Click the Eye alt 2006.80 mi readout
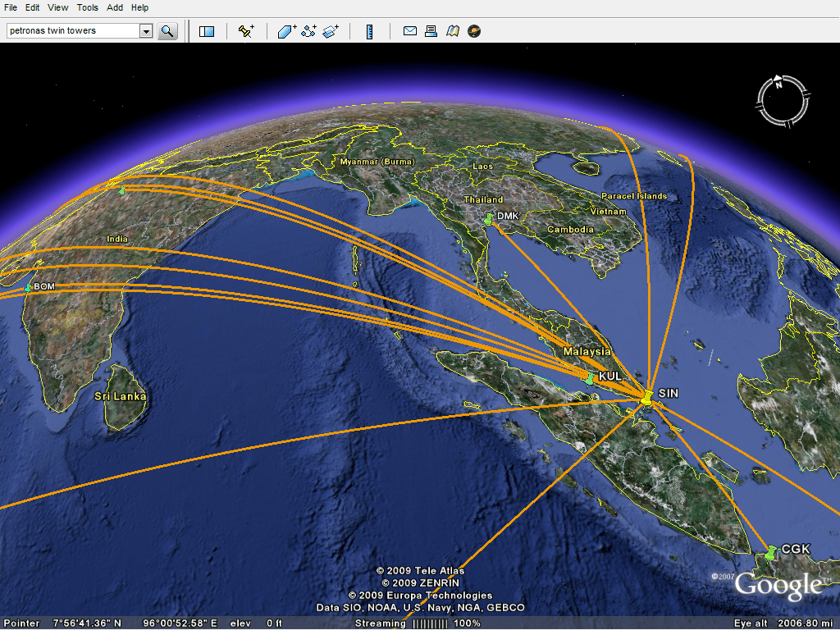 (x=784, y=623)
